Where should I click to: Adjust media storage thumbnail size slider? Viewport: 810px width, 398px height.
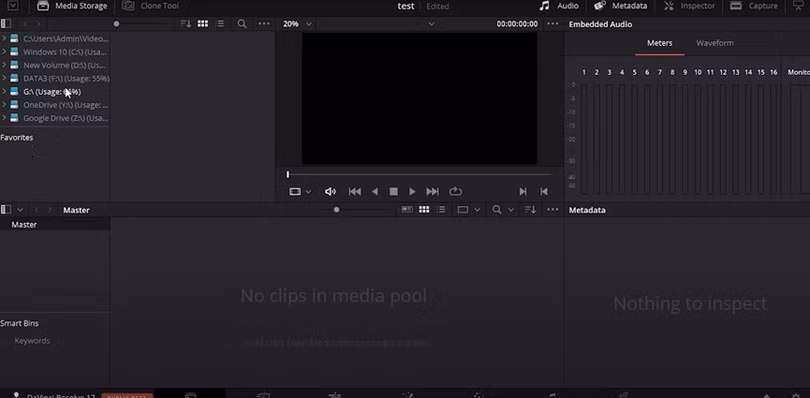coord(116,24)
